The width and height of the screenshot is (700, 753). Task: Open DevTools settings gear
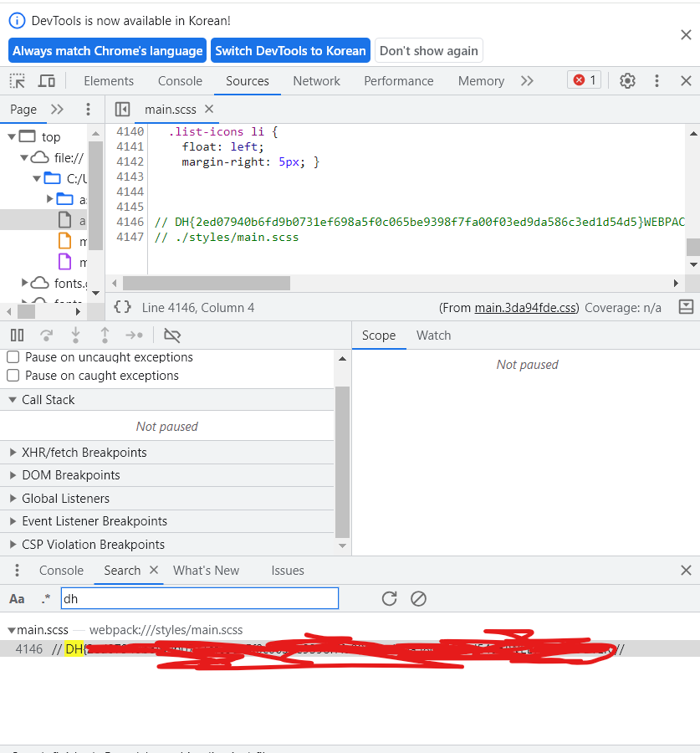tap(627, 80)
